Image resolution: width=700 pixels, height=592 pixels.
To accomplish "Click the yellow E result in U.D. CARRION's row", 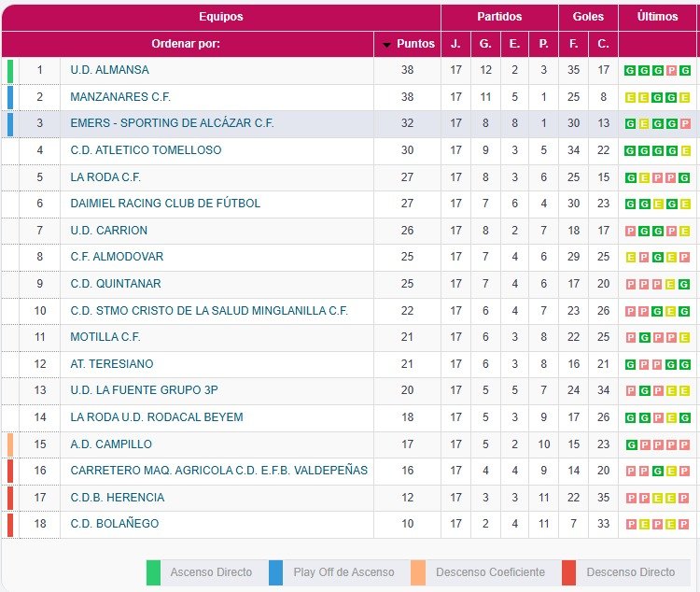I will (x=686, y=232).
